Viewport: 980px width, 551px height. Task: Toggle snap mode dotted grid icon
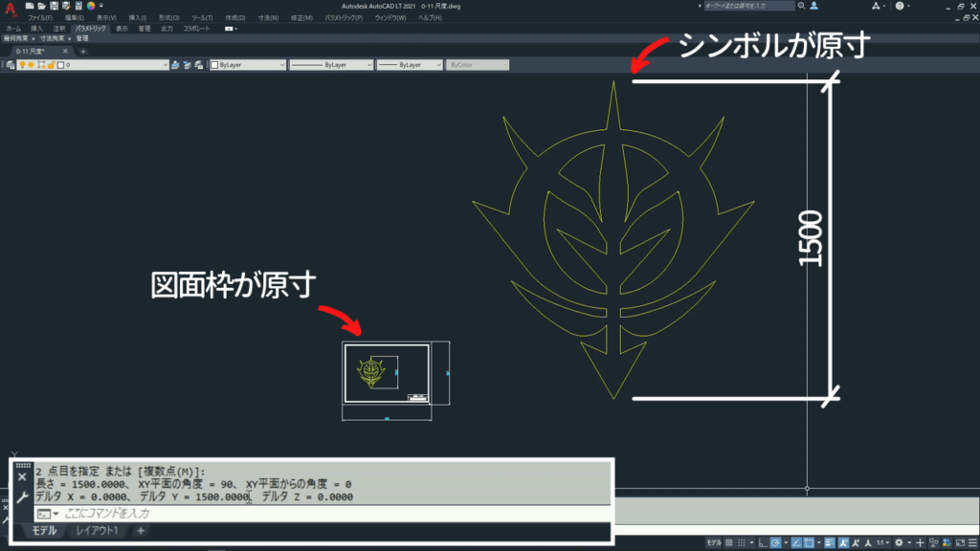[x=742, y=543]
